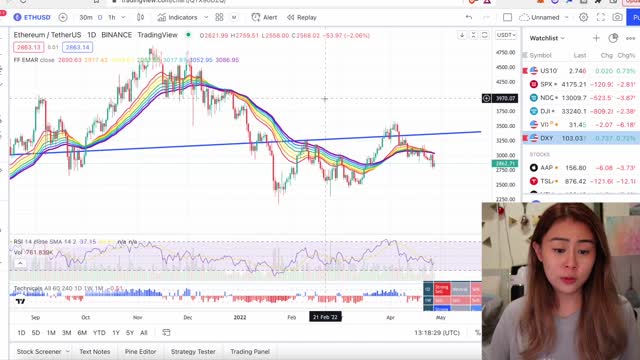The image size is (640, 360).
Task: Set date range to All
Action: pyautogui.click(x=144, y=333)
